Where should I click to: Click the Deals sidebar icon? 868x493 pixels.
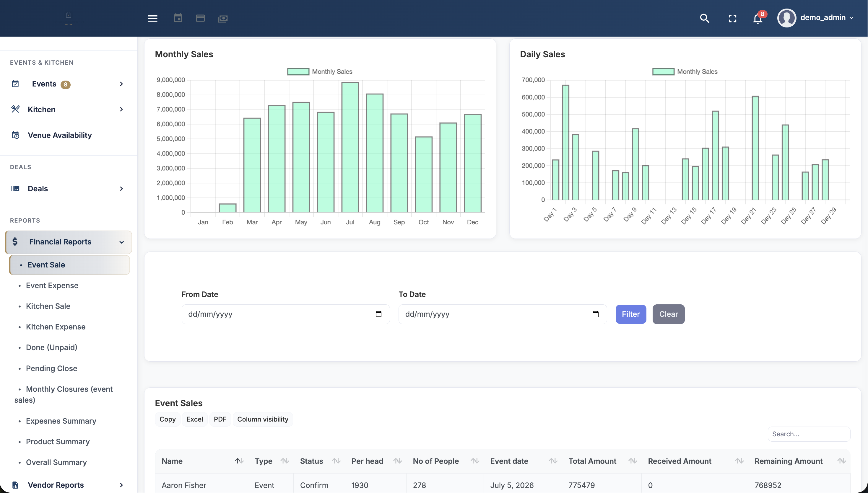point(15,188)
